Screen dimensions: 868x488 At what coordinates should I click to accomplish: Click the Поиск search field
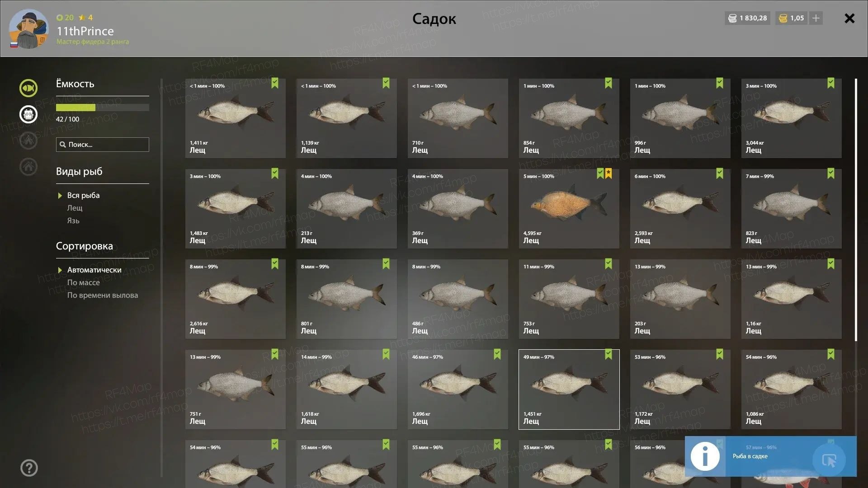103,145
